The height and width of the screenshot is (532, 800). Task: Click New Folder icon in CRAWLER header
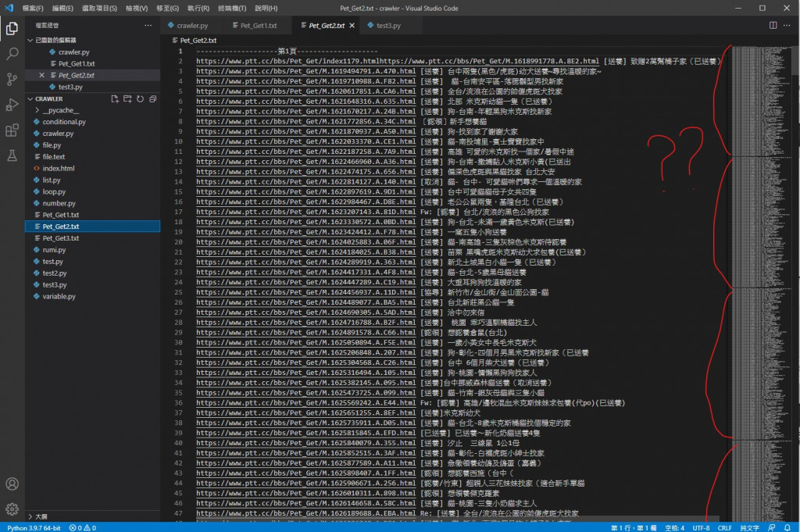(127, 99)
